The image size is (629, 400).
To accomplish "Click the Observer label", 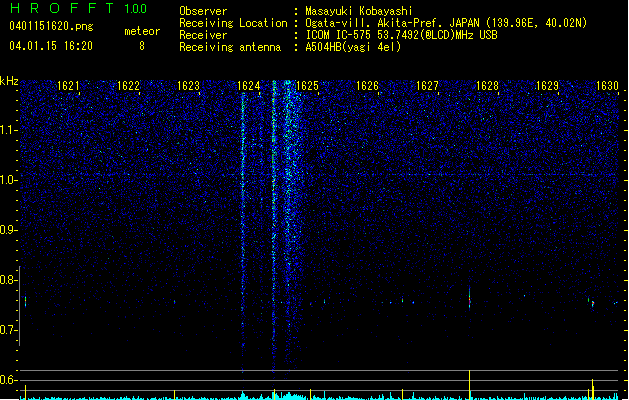I will [x=203, y=11].
